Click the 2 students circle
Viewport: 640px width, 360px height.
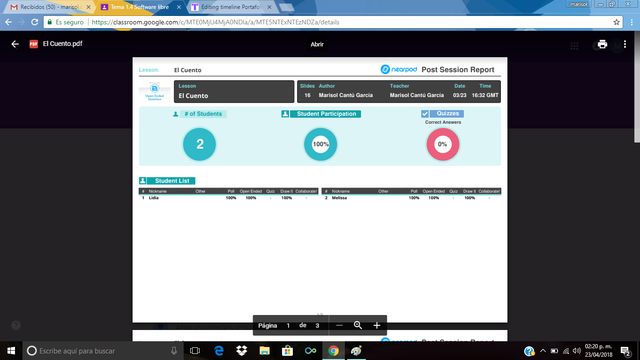(199, 144)
